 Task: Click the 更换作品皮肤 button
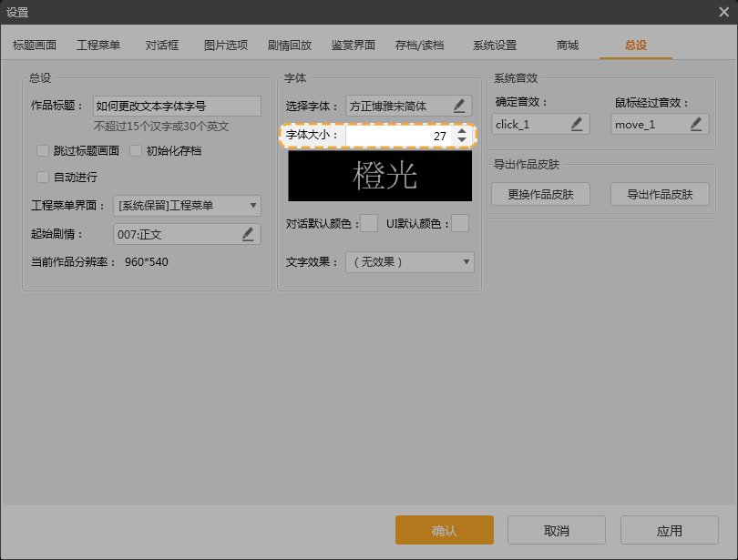tap(540, 194)
